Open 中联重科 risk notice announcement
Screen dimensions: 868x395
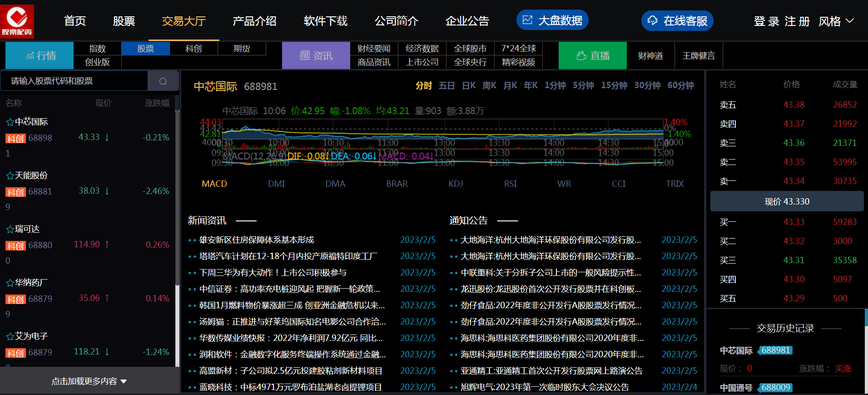551,273
